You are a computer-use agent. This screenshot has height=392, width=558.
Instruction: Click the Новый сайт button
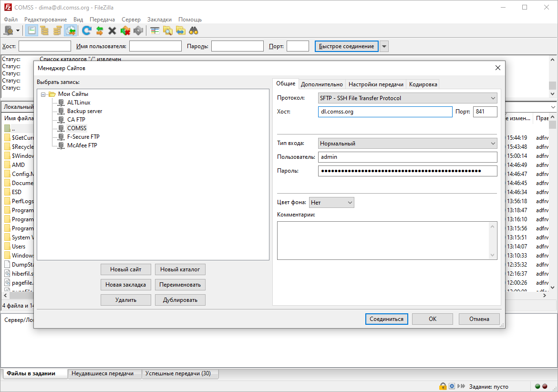coord(125,269)
